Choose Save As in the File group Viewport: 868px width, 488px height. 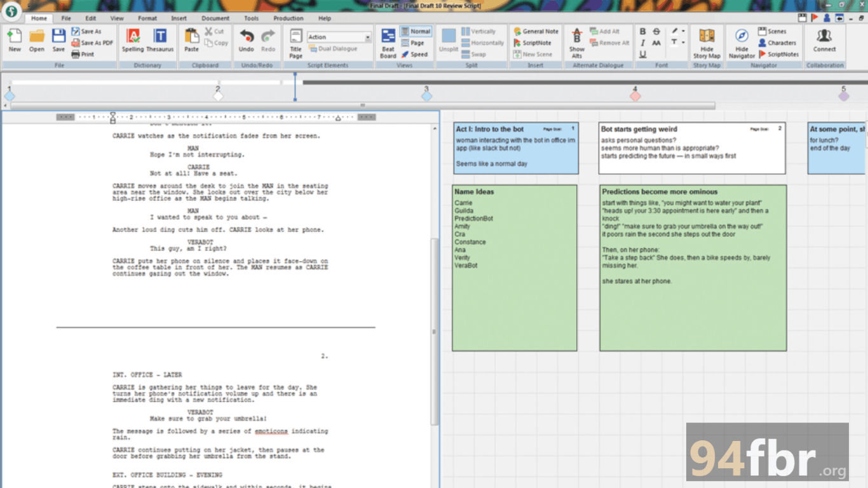86,31
